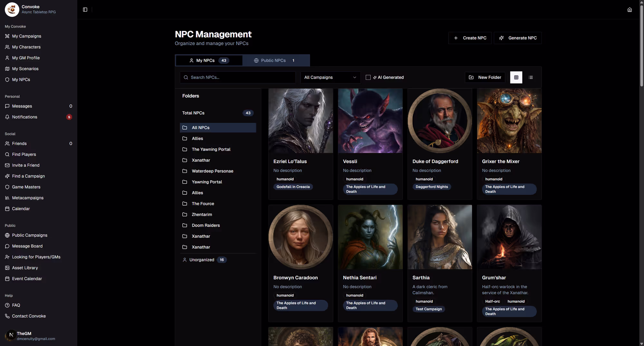644x346 pixels.
Task: Switch to the Public NPCs tab
Action: 276,61
